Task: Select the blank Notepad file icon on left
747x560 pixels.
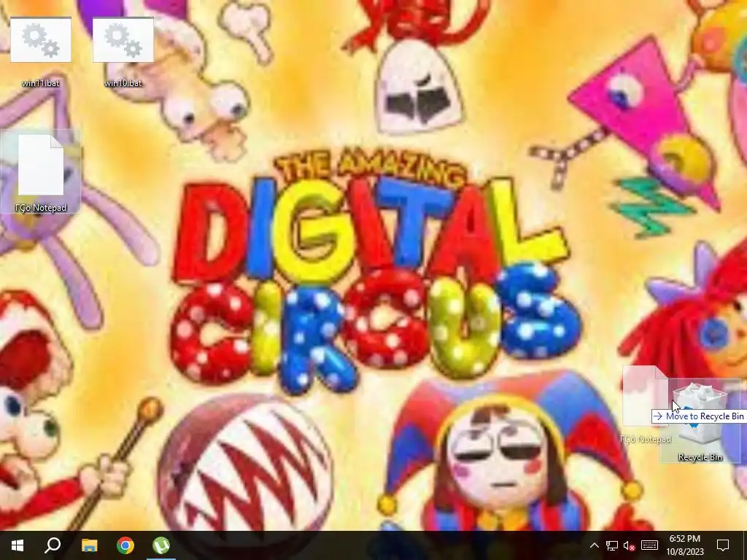Action: (x=41, y=165)
